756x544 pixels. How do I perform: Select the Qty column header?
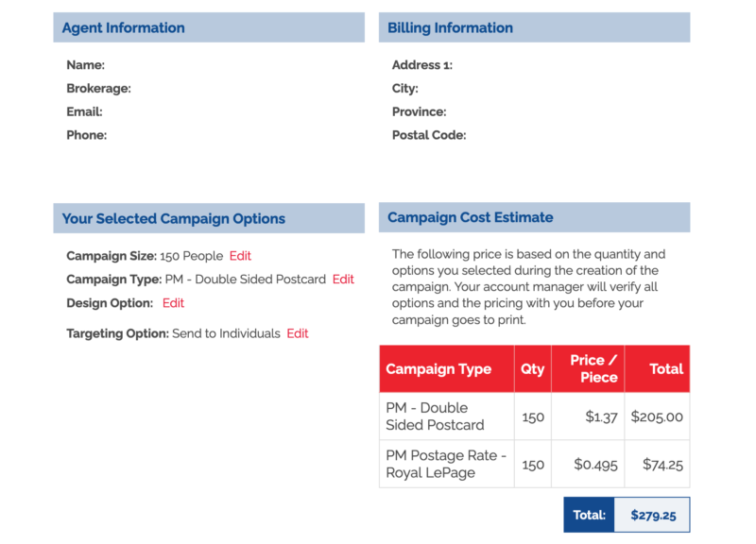pos(532,368)
